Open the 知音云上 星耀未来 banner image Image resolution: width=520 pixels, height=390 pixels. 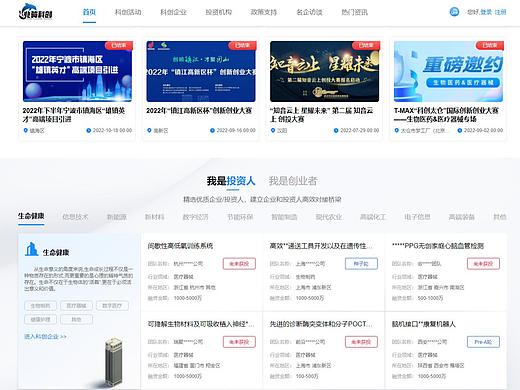325,71
